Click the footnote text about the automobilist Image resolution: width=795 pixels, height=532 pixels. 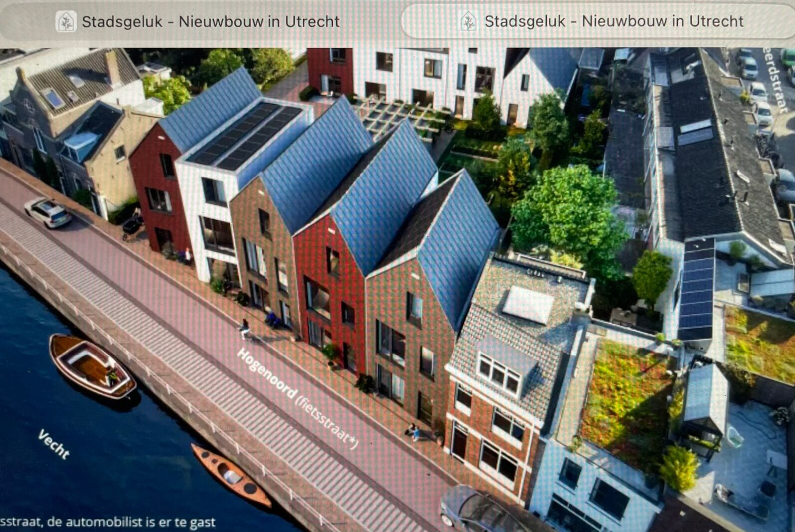108,522
